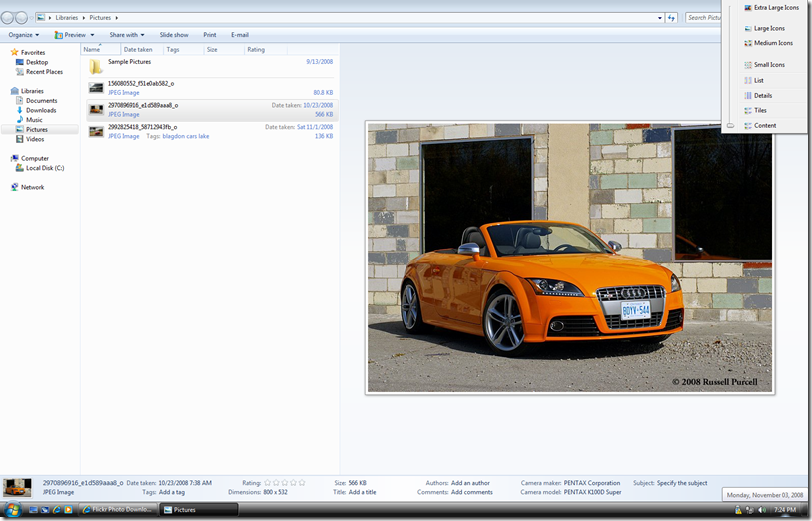Open the Organize menu
This screenshot has width=812, height=521.
[x=23, y=35]
